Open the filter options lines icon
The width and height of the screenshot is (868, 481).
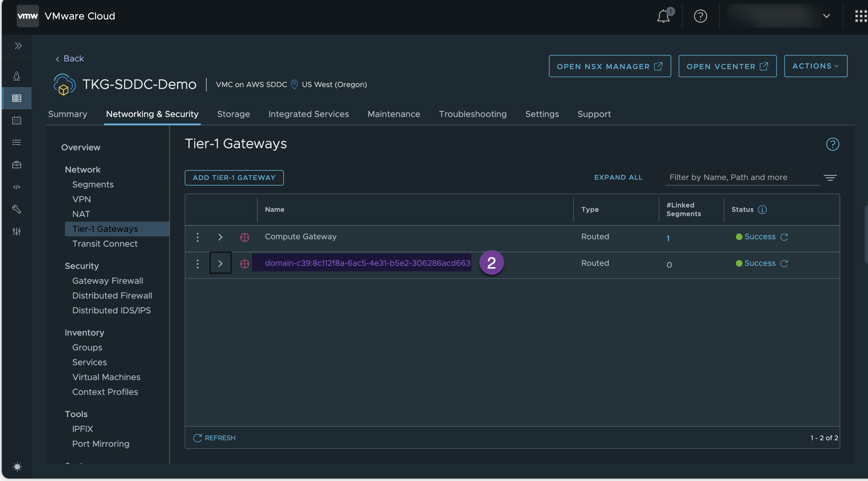point(830,178)
